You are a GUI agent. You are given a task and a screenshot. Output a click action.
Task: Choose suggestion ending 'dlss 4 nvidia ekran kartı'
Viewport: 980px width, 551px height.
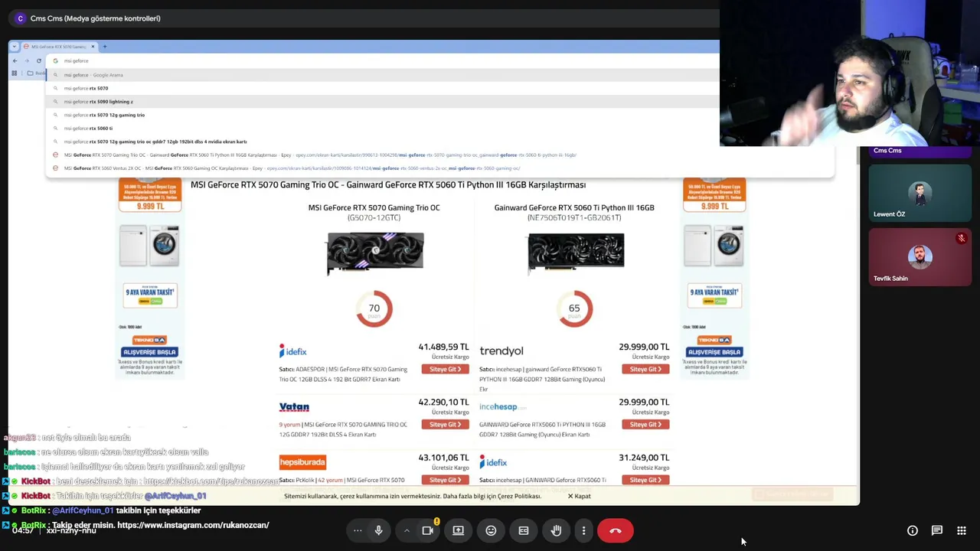coord(440,142)
